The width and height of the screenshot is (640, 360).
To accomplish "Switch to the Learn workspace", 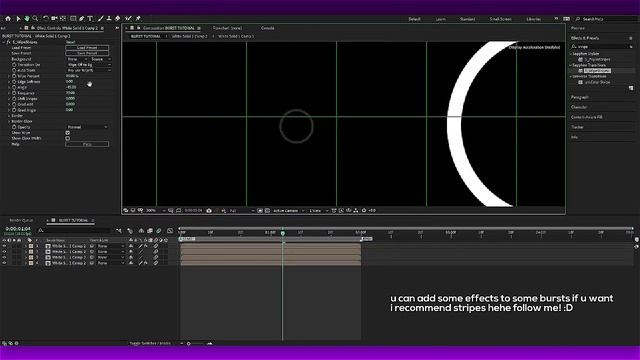I will (x=441, y=19).
